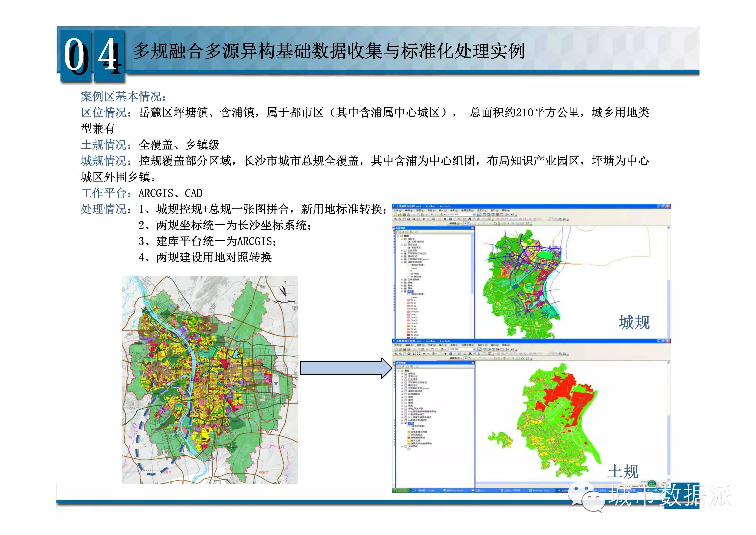756x535 pixels.
Task: Collapse 项目注记 group in upper table of contents
Action: (x=402, y=245)
